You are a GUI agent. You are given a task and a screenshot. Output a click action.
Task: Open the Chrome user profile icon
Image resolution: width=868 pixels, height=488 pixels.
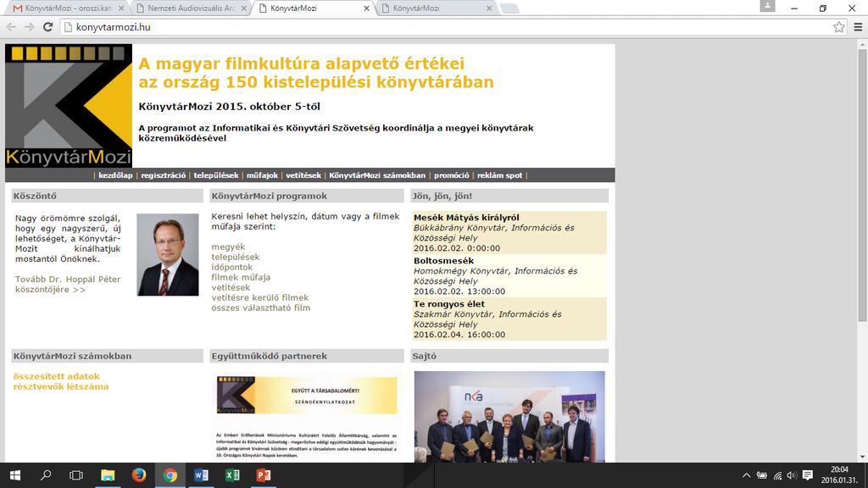click(x=767, y=6)
